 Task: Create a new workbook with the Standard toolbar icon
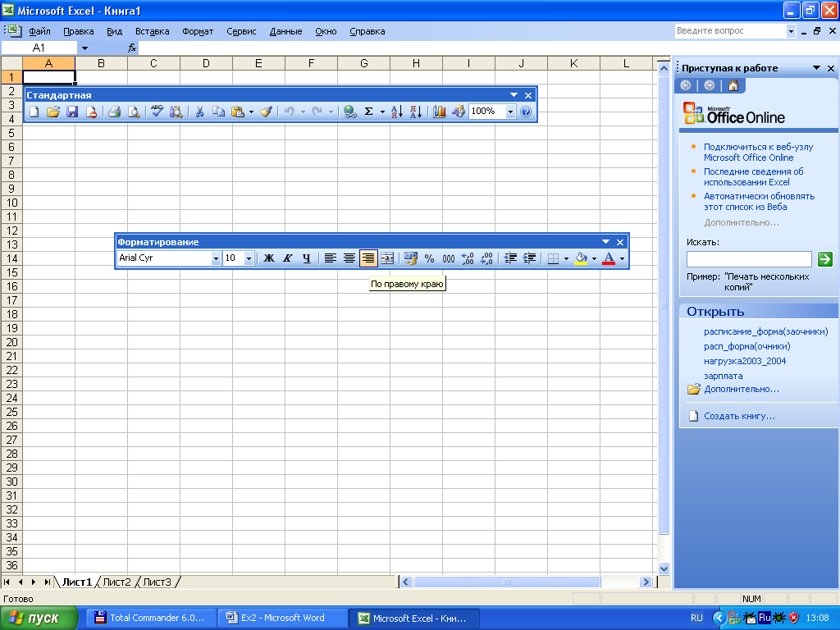[x=34, y=112]
